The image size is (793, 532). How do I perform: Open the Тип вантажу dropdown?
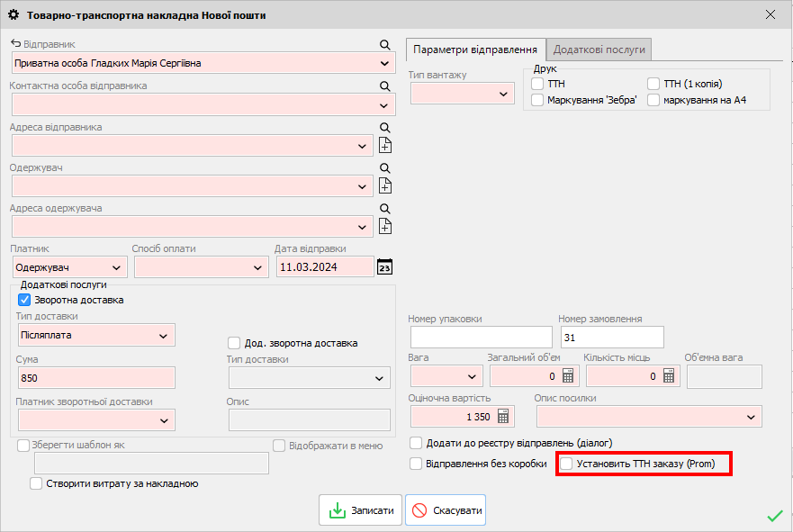[x=462, y=93]
